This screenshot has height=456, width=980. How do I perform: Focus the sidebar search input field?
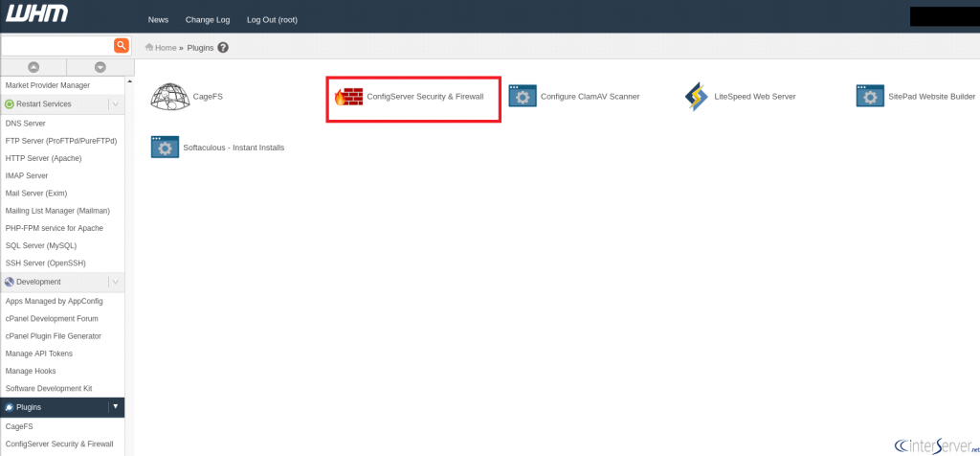pos(57,45)
